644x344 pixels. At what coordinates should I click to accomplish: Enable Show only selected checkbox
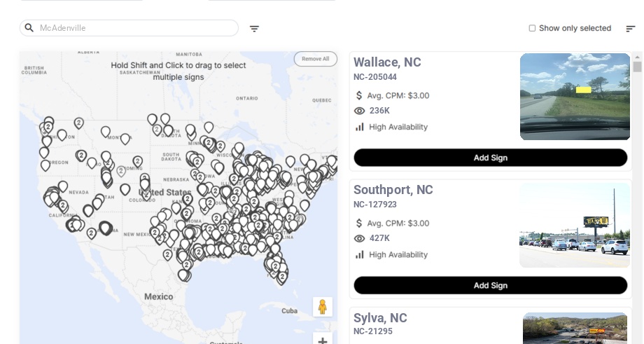[x=532, y=29]
